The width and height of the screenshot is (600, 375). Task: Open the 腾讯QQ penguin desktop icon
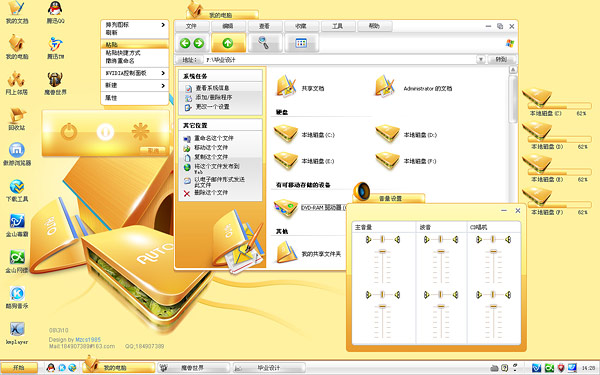(55, 11)
